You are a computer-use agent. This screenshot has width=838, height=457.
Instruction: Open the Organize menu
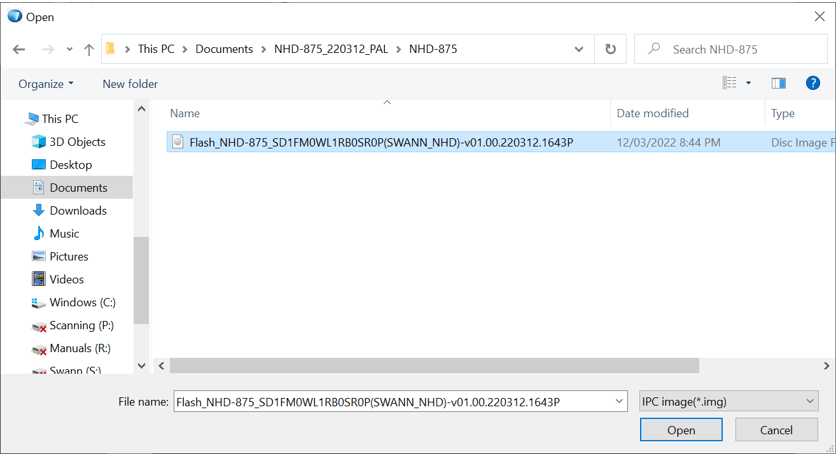(46, 84)
